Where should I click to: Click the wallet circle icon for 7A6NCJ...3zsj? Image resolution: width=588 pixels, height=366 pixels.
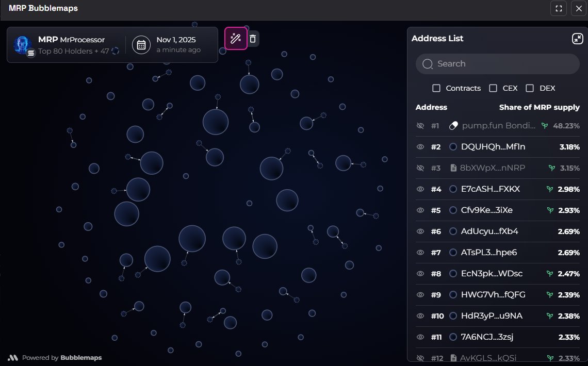click(453, 337)
